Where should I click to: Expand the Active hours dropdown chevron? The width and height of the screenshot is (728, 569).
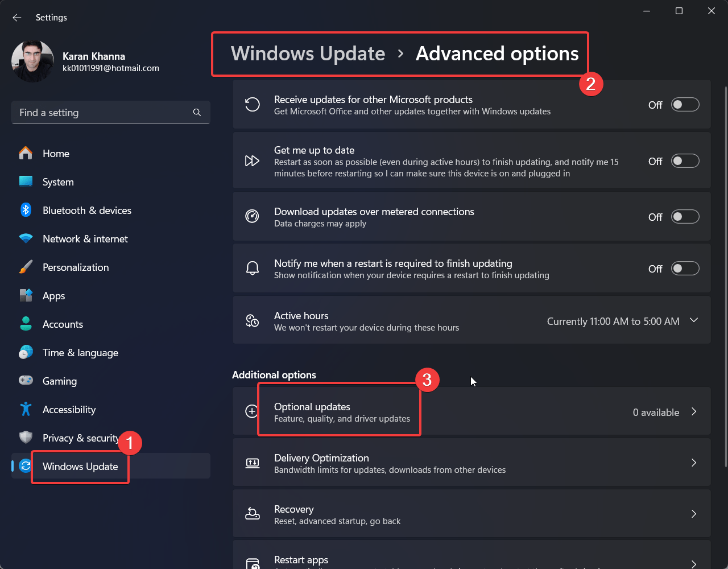click(694, 320)
